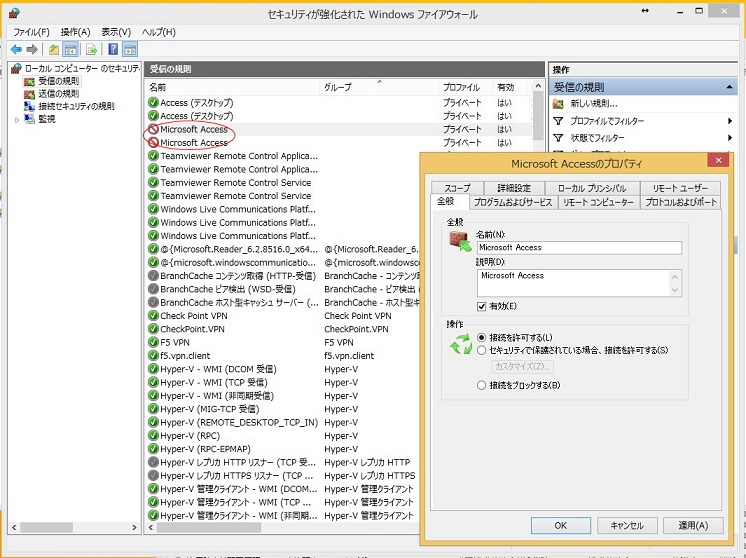
Task: Open the ヘルプ(H) menu
Action: point(158,32)
